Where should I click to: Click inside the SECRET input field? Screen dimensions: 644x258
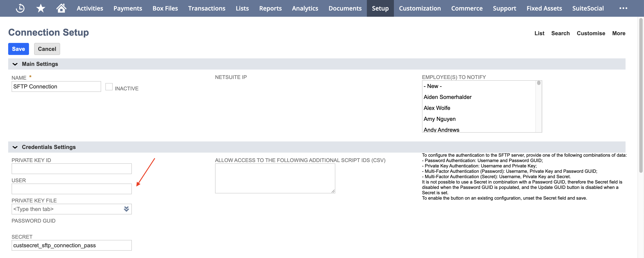coord(71,245)
